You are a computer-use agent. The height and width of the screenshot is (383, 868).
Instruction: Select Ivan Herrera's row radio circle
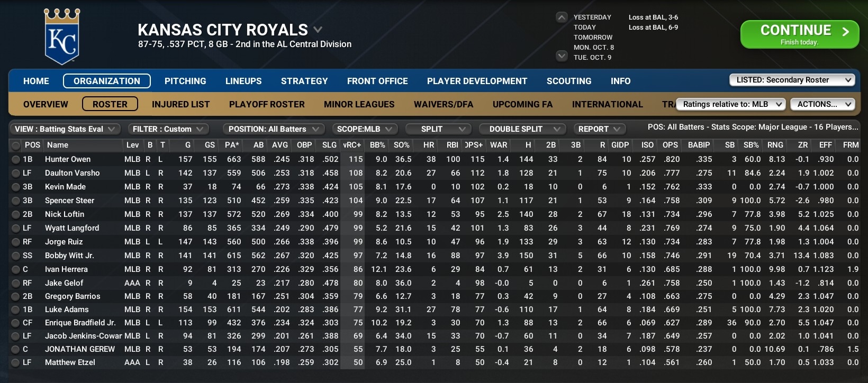[16, 269]
